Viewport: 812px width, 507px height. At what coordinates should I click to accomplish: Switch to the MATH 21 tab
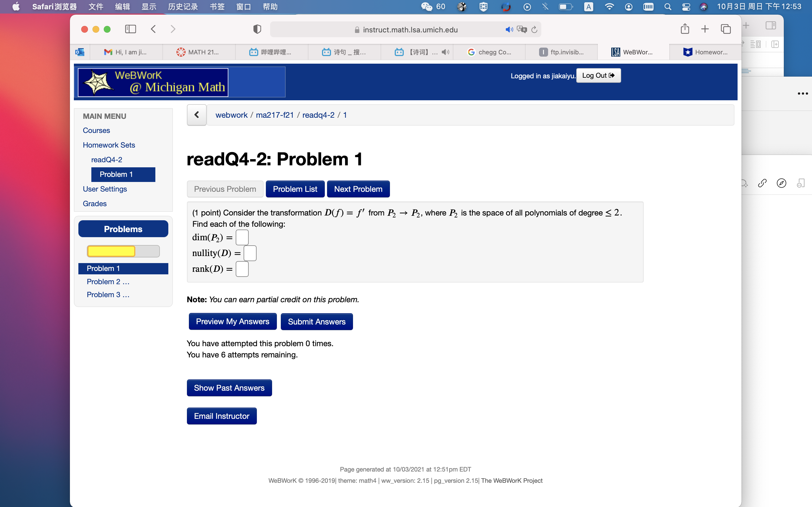(x=199, y=52)
